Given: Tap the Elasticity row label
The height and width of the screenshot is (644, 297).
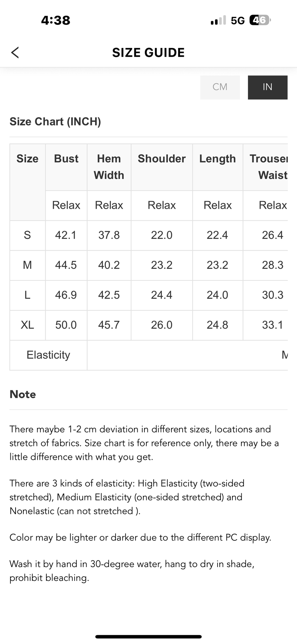Looking at the screenshot, I should pos(48,355).
